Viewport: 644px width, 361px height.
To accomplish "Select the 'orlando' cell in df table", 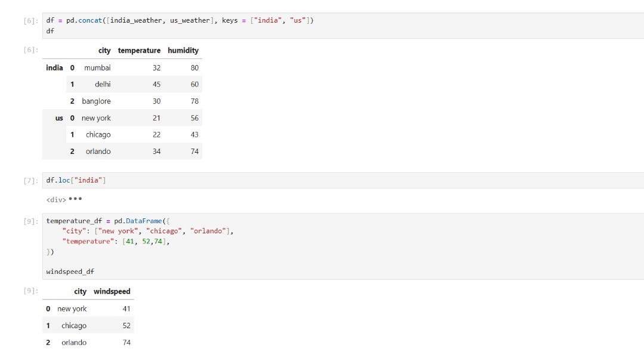I will (98, 152).
